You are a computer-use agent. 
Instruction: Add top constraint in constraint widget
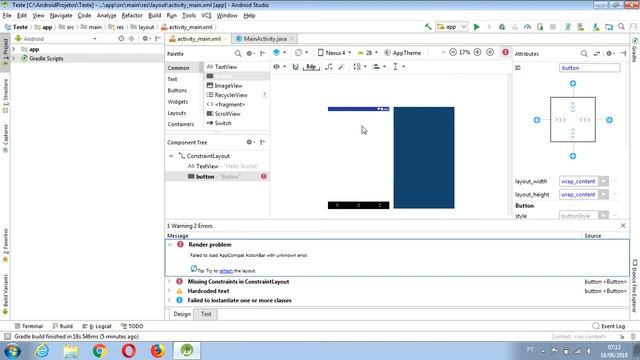[573, 83]
